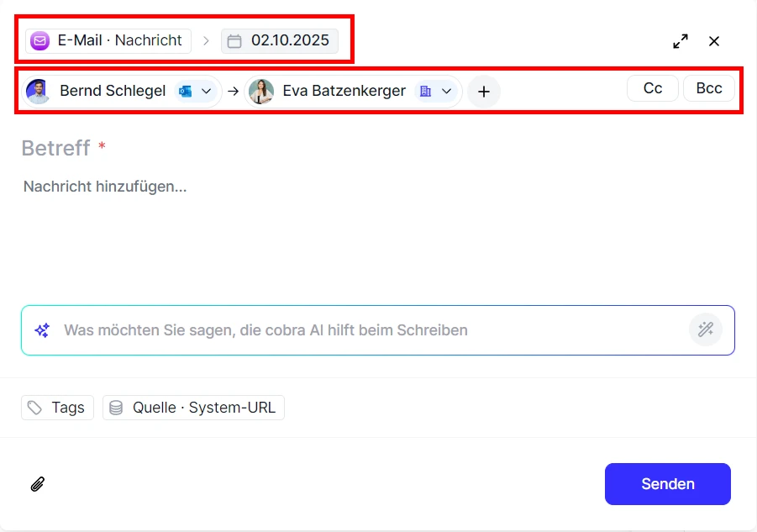The image size is (757, 532).
Task: Open the recipient channel dropdown for Eva Batzenkerger
Action: [447, 91]
